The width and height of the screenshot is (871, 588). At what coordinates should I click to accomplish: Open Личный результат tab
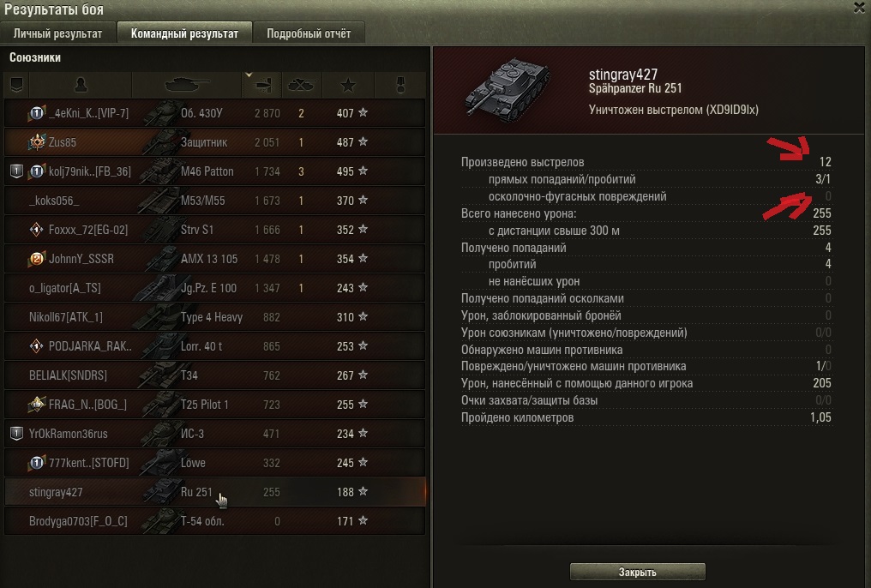pyautogui.click(x=57, y=33)
